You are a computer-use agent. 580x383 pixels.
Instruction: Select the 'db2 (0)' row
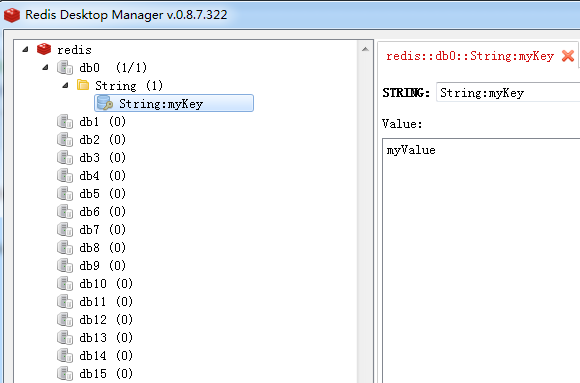[102, 140]
